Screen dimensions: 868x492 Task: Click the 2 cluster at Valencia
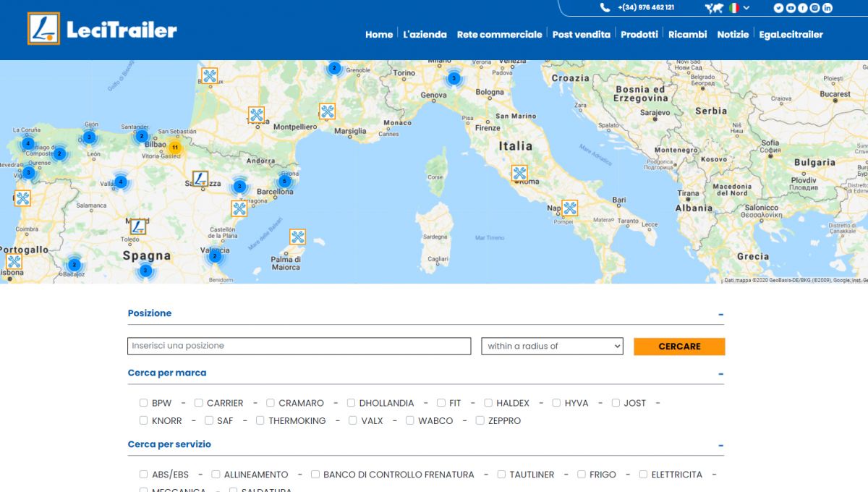pyautogui.click(x=215, y=256)
